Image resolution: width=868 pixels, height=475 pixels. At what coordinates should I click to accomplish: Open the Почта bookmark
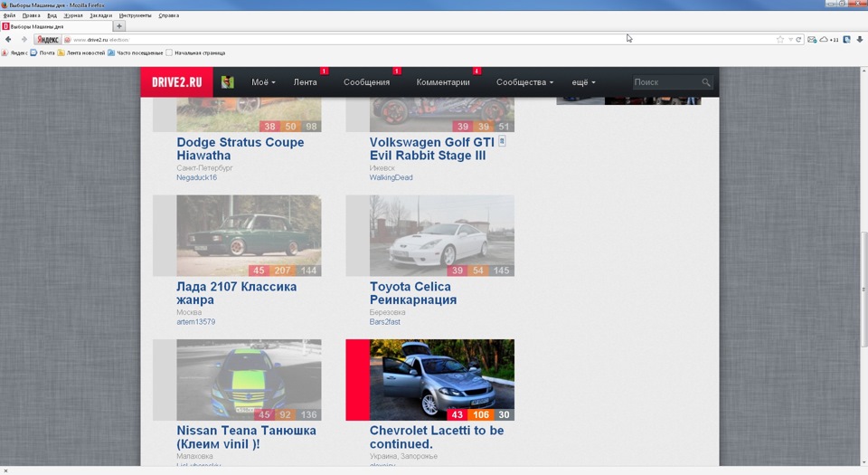[42, 53]
